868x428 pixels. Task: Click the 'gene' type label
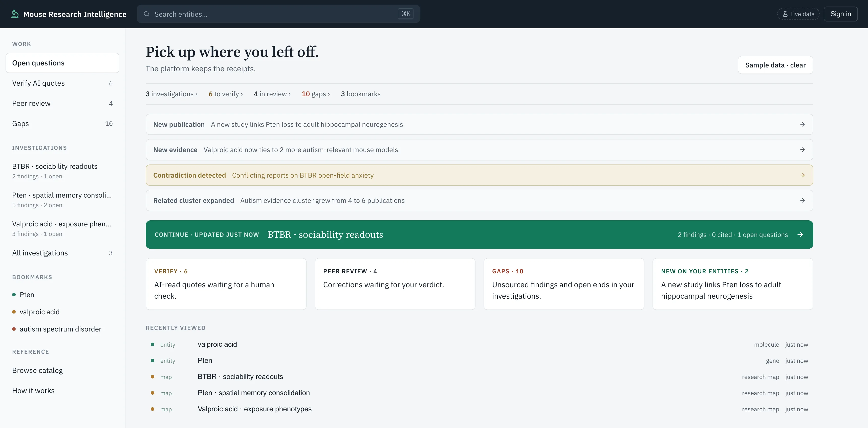772,361
